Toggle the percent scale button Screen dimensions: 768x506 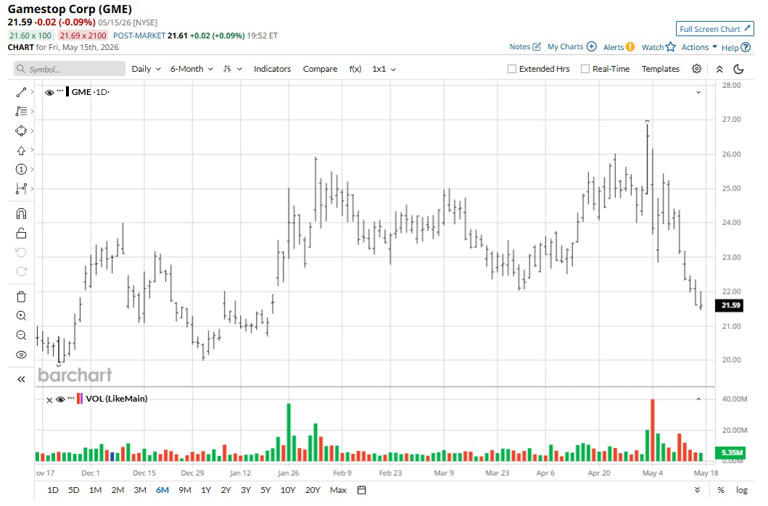(x=720, y=490)
